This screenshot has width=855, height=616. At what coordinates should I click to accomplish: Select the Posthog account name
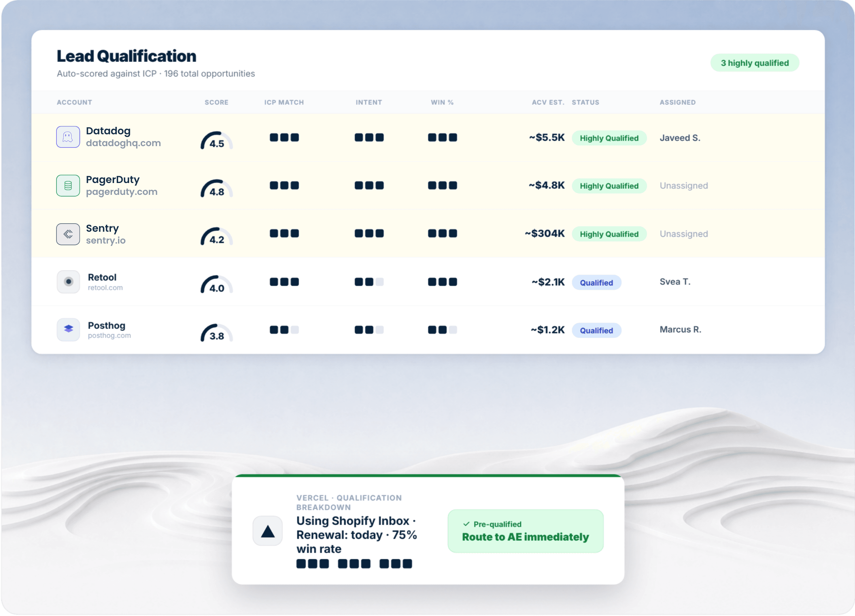[107, 325]
